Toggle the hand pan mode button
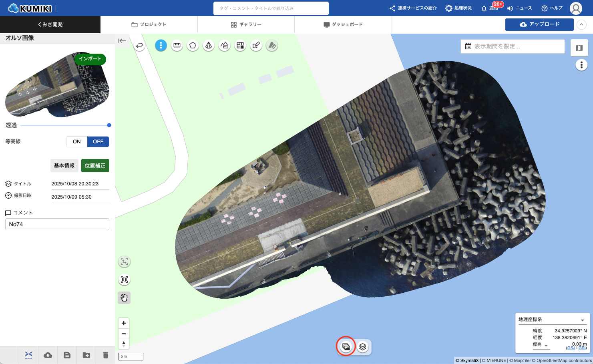The image size is (593, 364). coord(124,298)
